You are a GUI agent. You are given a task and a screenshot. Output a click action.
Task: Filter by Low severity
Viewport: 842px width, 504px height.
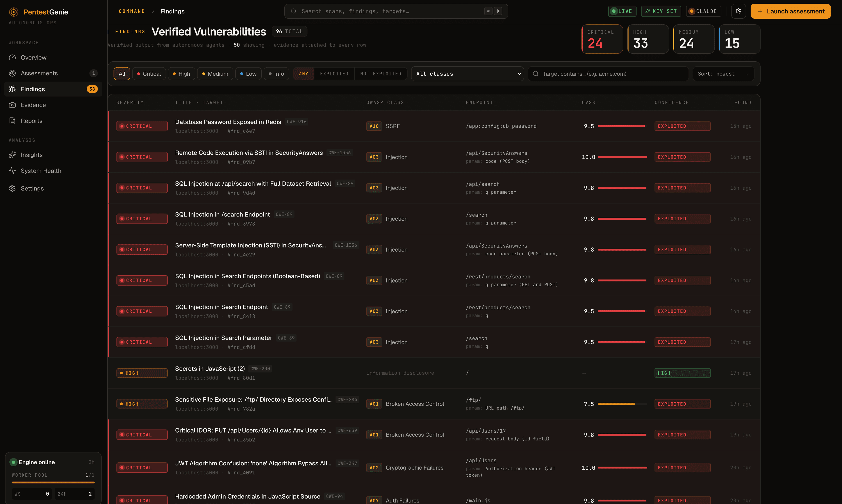pyautogui.click(x=248, y=74)
